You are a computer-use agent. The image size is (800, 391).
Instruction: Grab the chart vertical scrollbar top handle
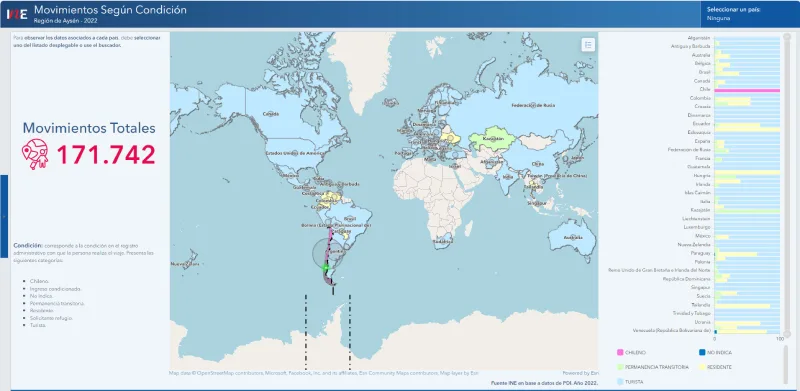[x=787, y=36]
